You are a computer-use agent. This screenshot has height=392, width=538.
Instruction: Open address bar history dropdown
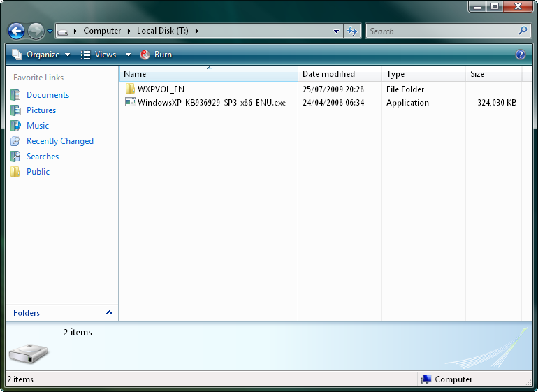336,31
